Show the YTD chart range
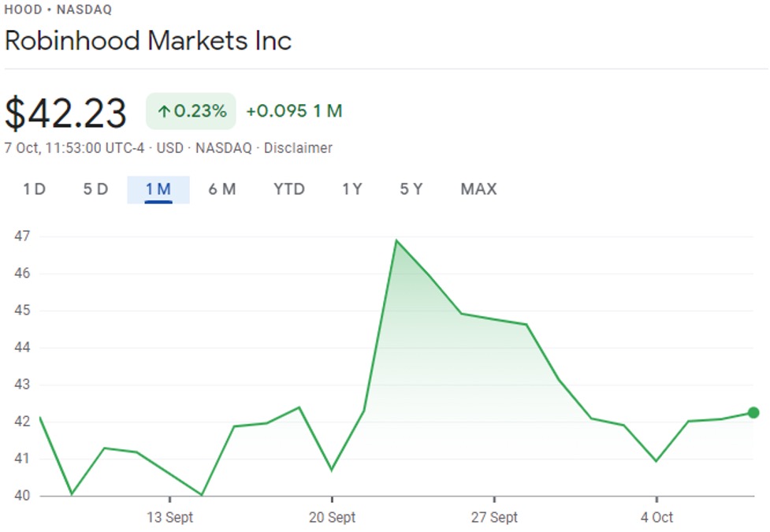The width and height of the screenshot is (770, 532). click(x=289, y=189)
